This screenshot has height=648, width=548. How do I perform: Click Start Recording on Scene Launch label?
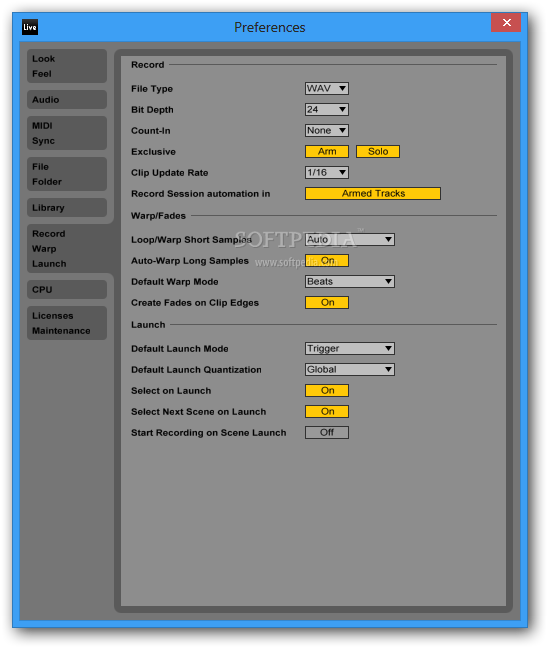tap(208, 433)
